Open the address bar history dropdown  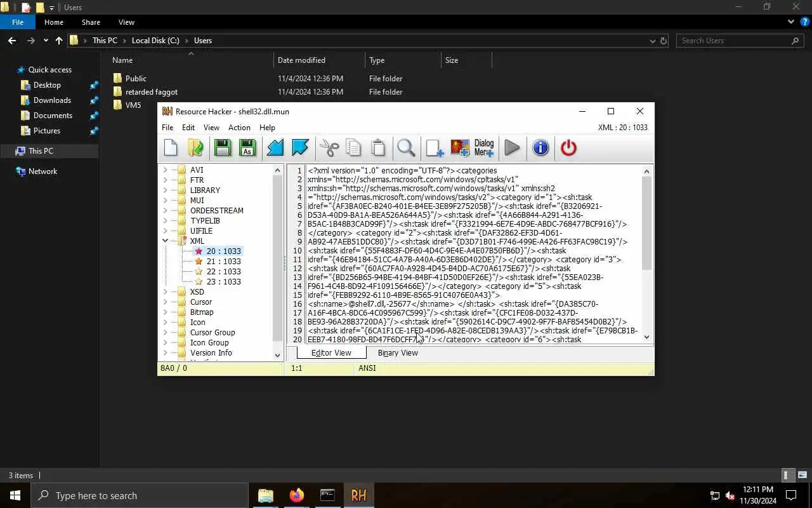652,41
